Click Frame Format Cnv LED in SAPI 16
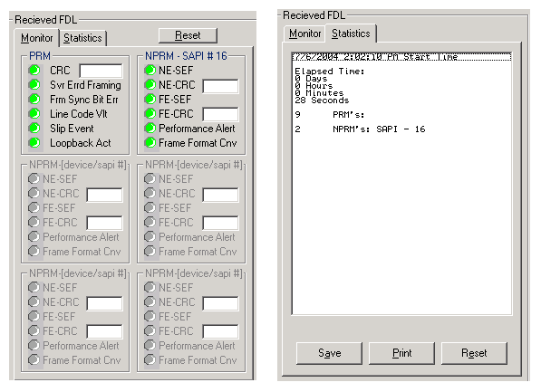This screenshot has height=392, width=541. pyautogui.click(x=150, y=143)
